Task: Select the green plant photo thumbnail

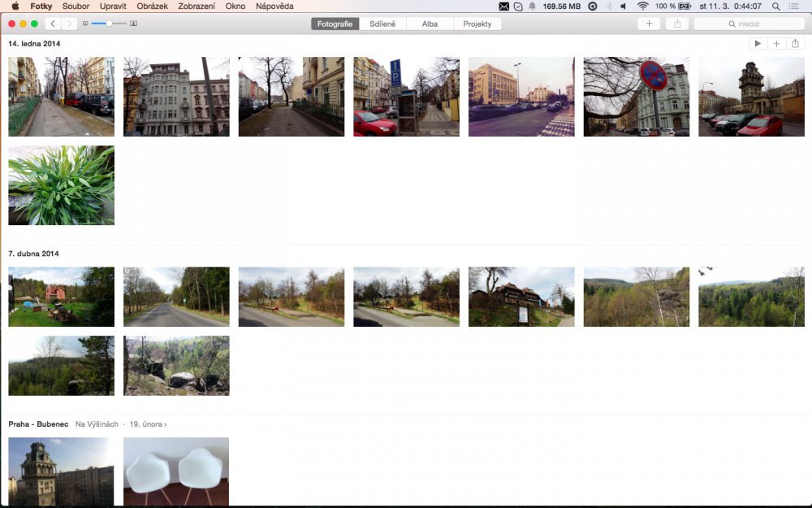Action: point(61,185)
